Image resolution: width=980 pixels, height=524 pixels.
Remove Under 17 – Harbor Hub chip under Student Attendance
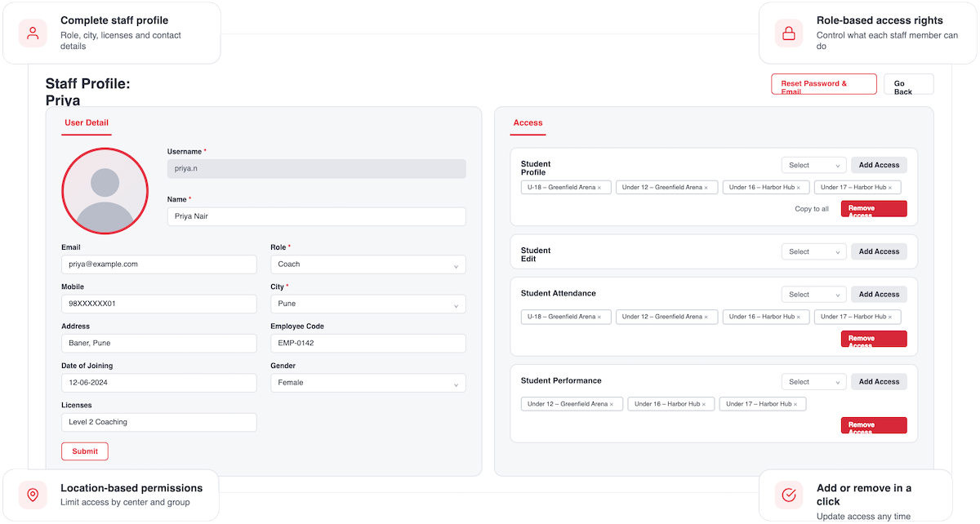(890, 317)
